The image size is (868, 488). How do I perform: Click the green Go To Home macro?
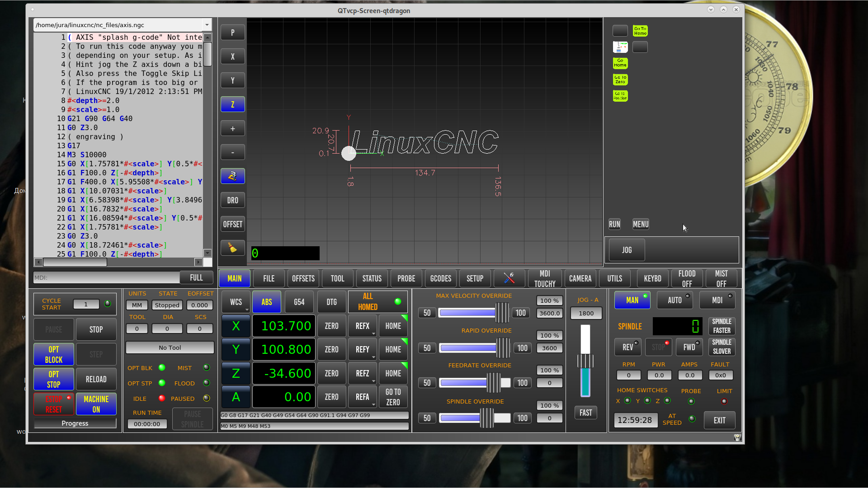640,31
